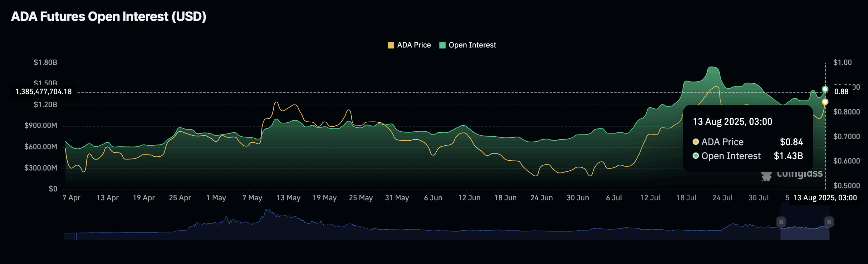The width and height of the screenshot is (868, 264).
Task: Click the 13 May date label on the axis
Action: click(x=288, y=198)
